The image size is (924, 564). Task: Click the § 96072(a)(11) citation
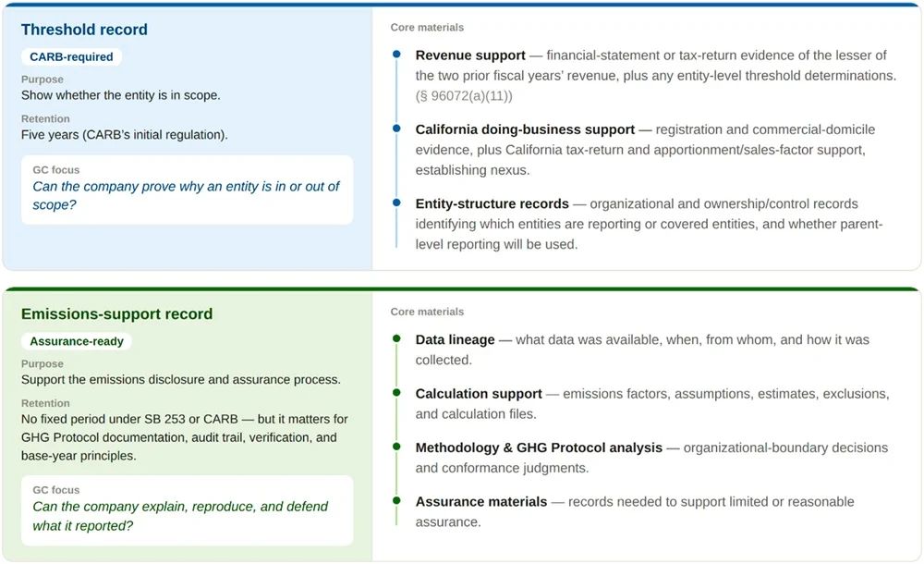pos(464,95)
